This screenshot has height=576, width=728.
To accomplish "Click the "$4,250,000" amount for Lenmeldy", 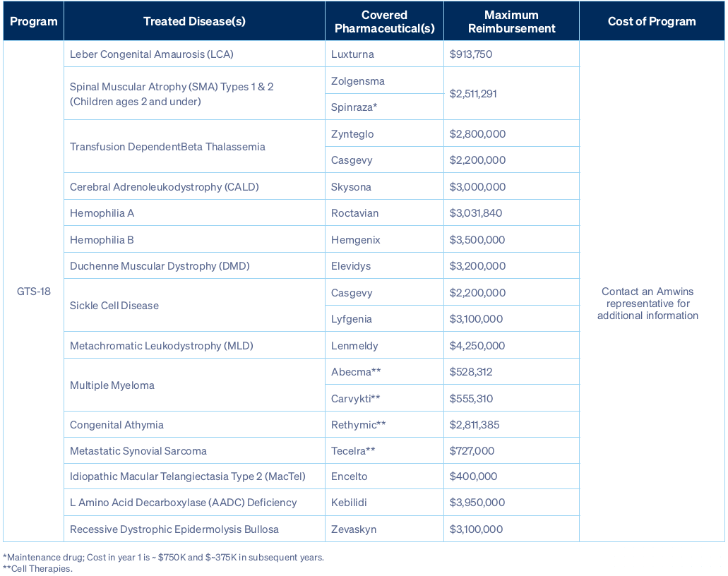I will [x=477, y=346].
